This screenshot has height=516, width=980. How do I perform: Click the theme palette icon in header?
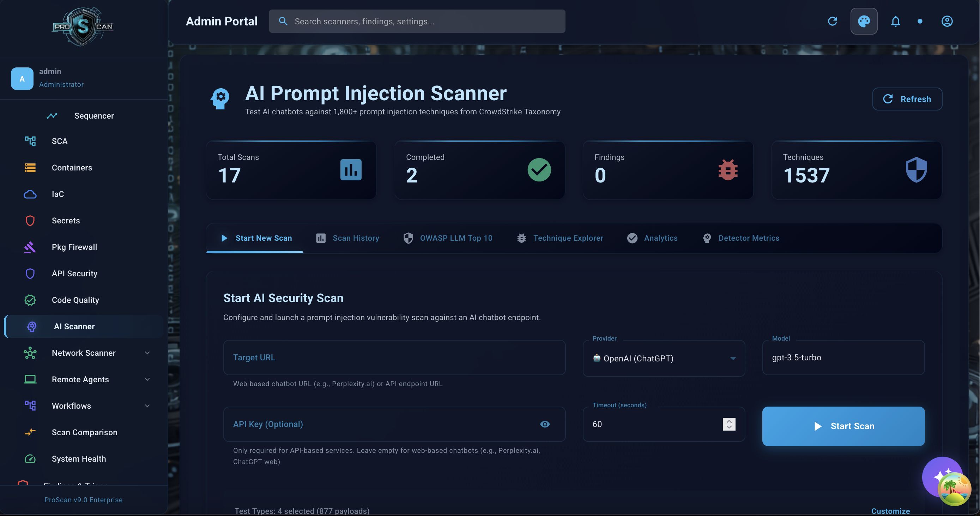864,21
